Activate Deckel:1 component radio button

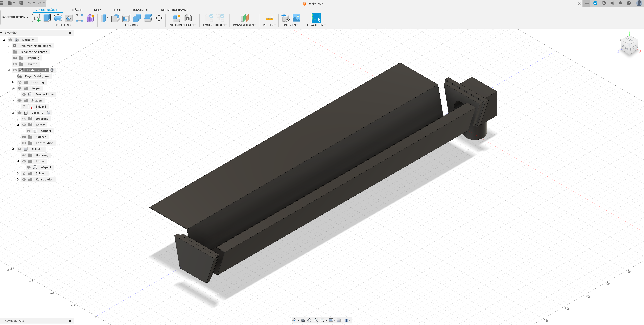[49, 113]
